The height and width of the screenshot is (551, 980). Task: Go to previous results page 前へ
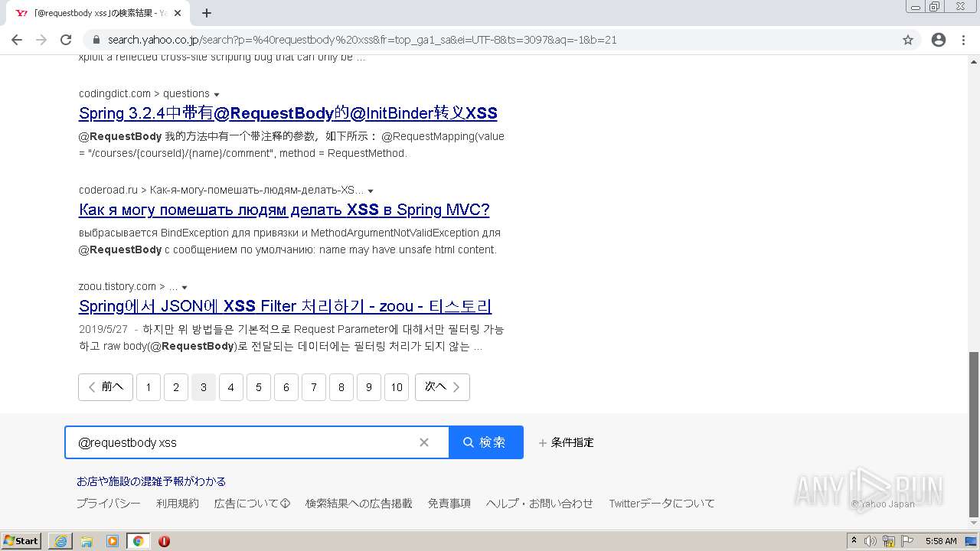106,387
